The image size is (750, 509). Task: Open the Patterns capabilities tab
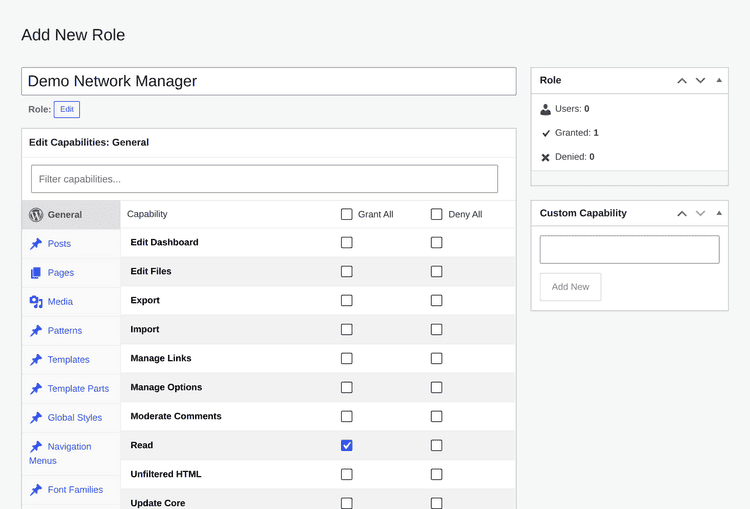71,331
